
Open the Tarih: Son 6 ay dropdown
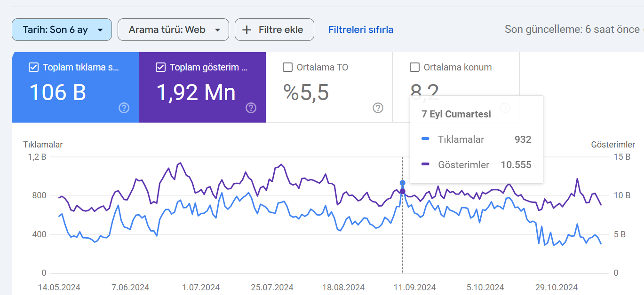[62, 30]
